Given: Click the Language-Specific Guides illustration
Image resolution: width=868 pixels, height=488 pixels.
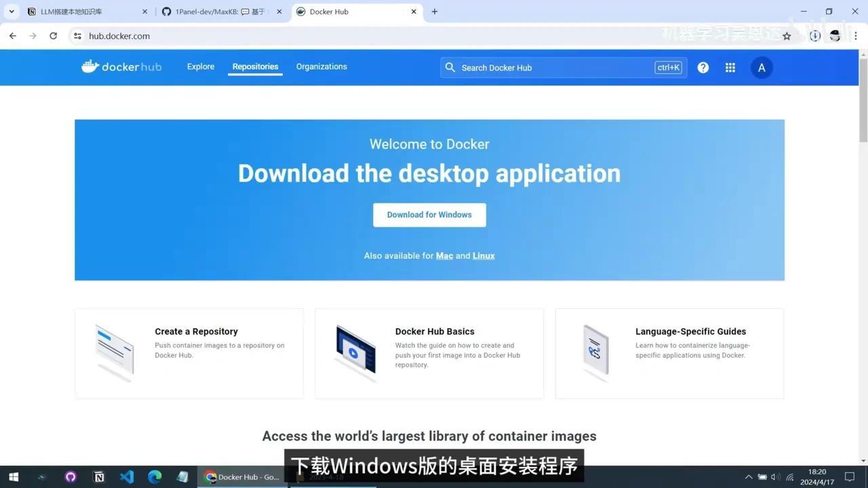Looking at the screenshot, I should coord(596,353).
